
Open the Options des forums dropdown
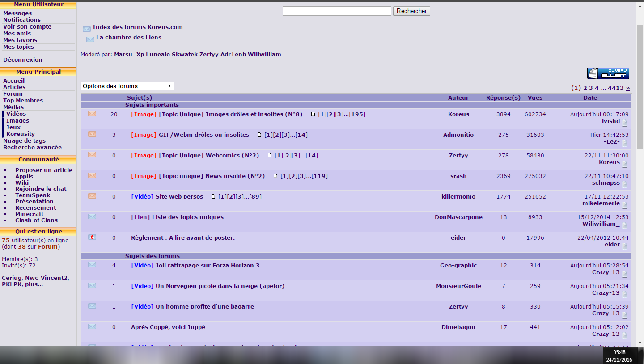[x=127, y=86]
